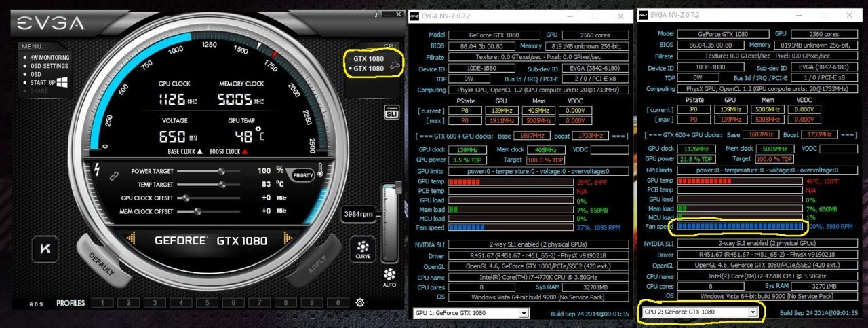The height and width of the screenshot is (328, 868).
Task: Choose Start Up menu entry
Action: pos(42,82)
